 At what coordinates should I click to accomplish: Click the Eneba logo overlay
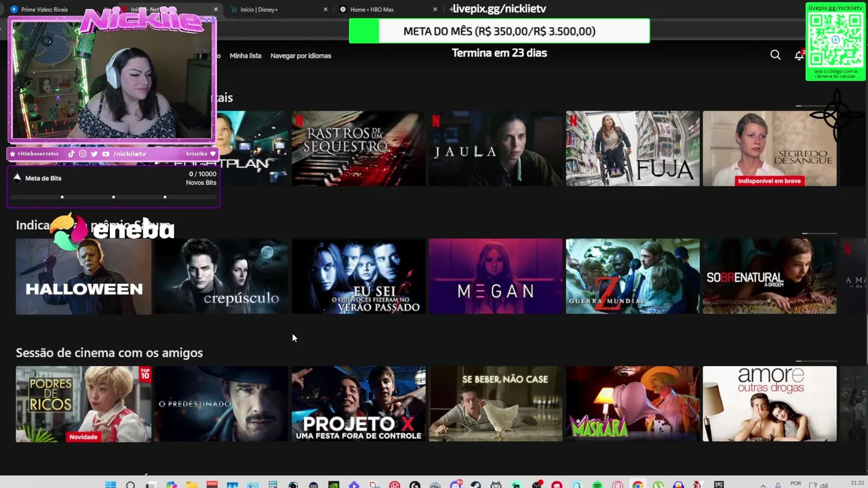[x=113, y=231]
